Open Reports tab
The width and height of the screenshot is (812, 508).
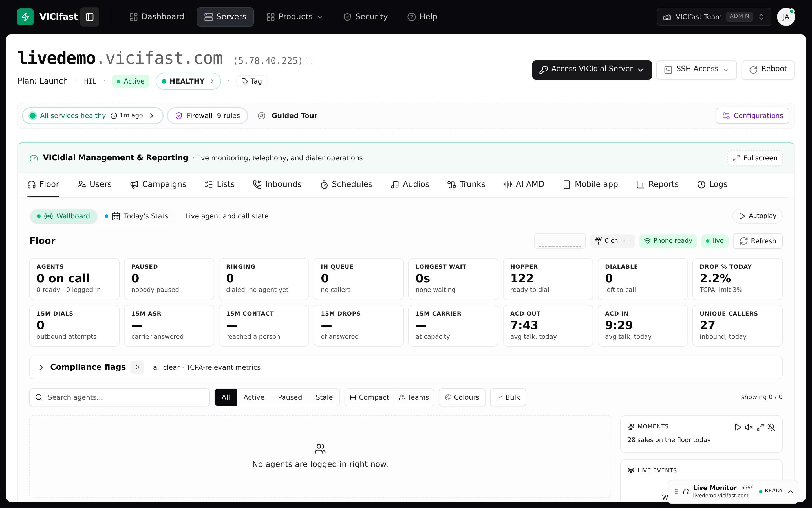(657, 184)
